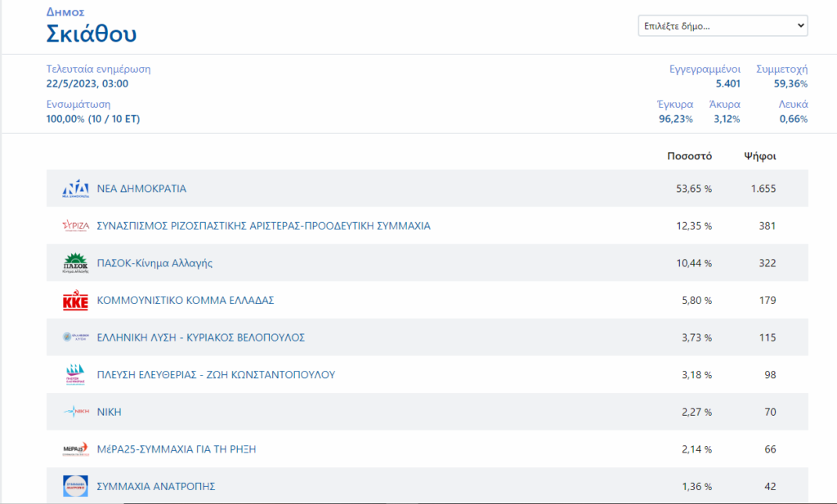Open the 'Επιλέξτε δήμο...' municipality dropdown
The width and height of the screenshot is (837, 504).
click(722, 26)
